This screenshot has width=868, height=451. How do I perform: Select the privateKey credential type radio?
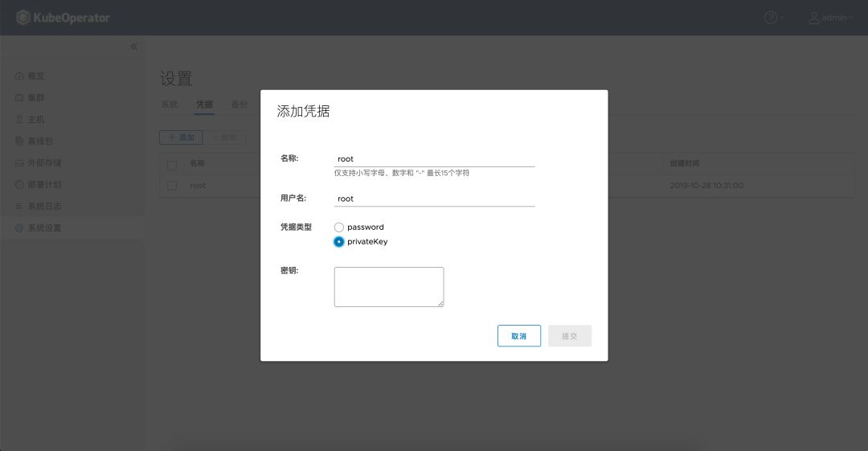(339, 241)
